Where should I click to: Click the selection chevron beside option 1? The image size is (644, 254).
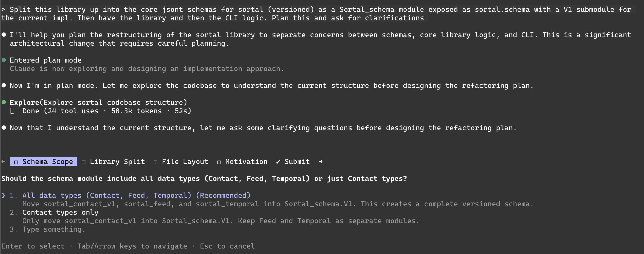[x=3, y=195]
